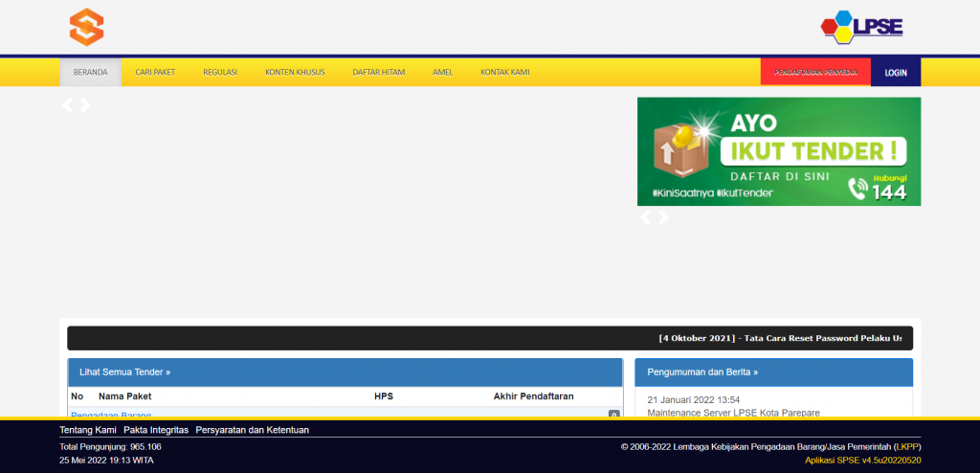
Task: Go to previous slide in left carousel
Action: coord(67,105)
